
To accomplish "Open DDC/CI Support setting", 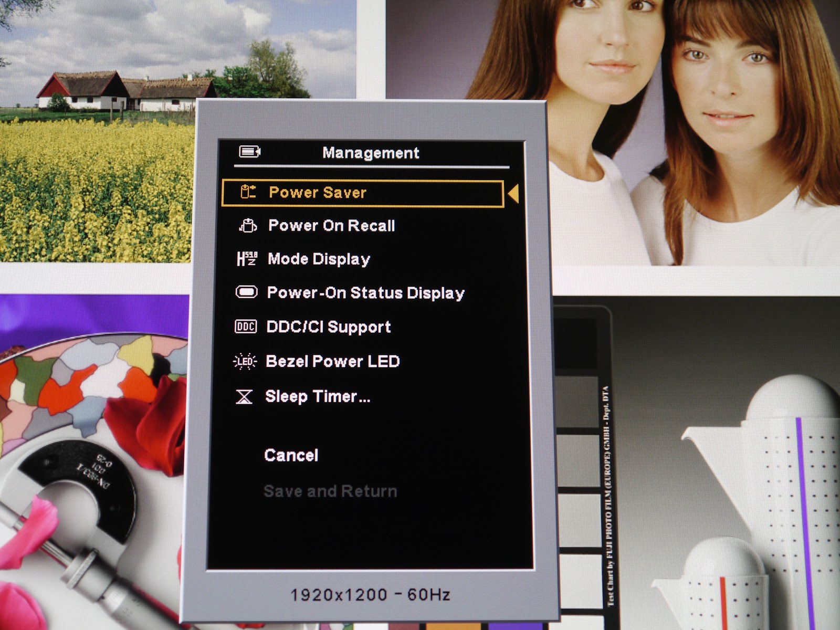I will pyautogui.click(x=329, y=327).
